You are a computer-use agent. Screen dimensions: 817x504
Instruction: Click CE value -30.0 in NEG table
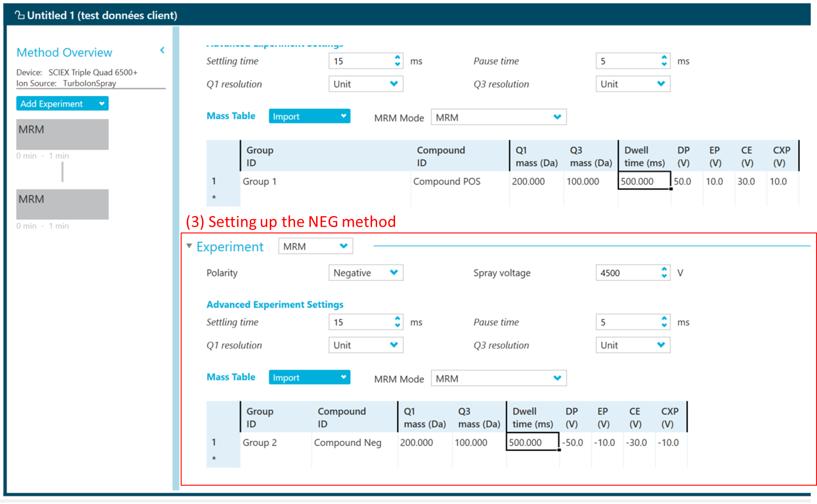(x=639, y=443)
